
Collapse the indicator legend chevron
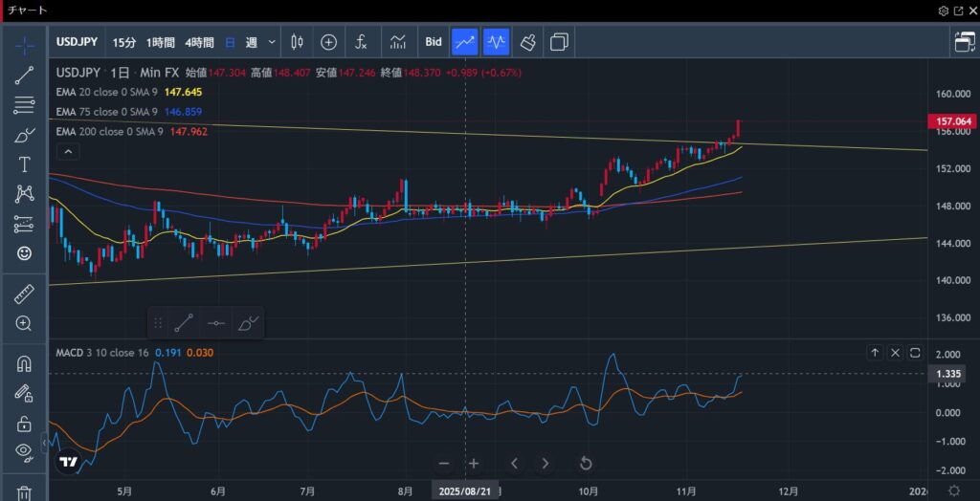tap(67, 151)
